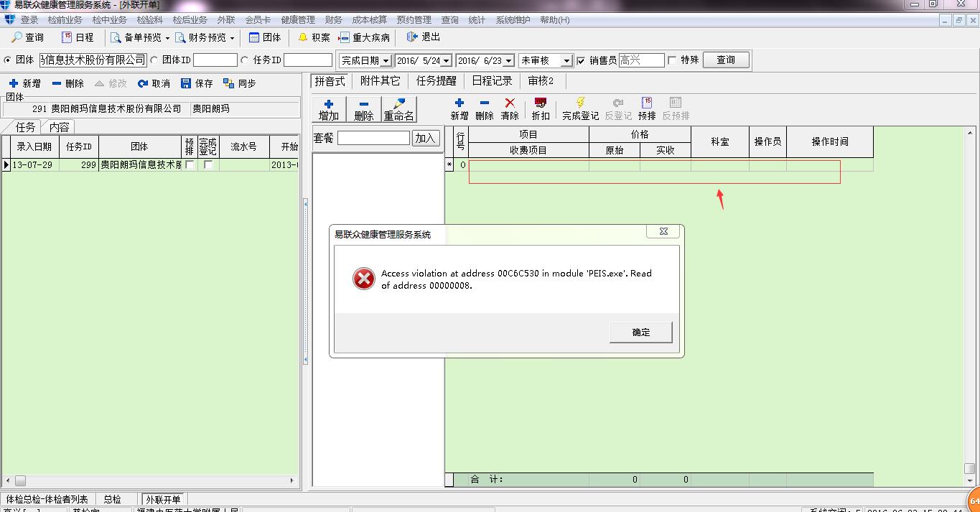Screen dimensions: 980x512
Task: Click the 确定 button in the error dialog
Action: (x=641, y=332)
